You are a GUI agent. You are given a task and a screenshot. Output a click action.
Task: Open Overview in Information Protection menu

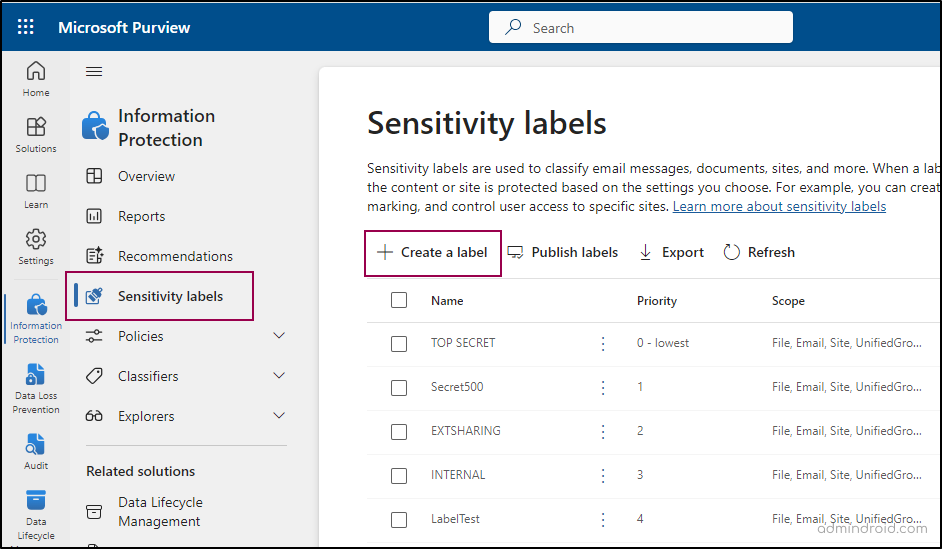pyautogui.click(x=146, y=176)
